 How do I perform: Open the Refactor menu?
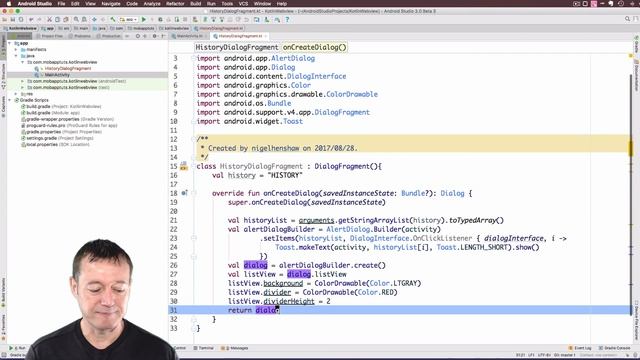pyautogui.click(x=175, y=4)
